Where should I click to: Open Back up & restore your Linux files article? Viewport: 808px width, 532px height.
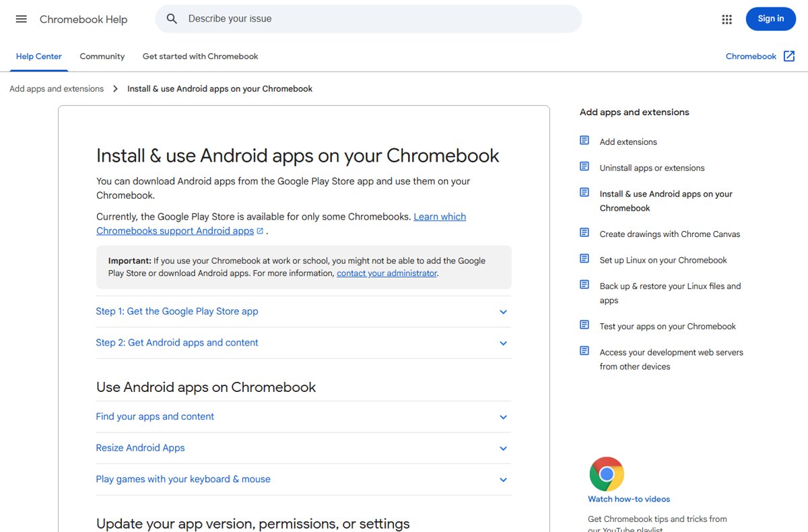(670, 294)
